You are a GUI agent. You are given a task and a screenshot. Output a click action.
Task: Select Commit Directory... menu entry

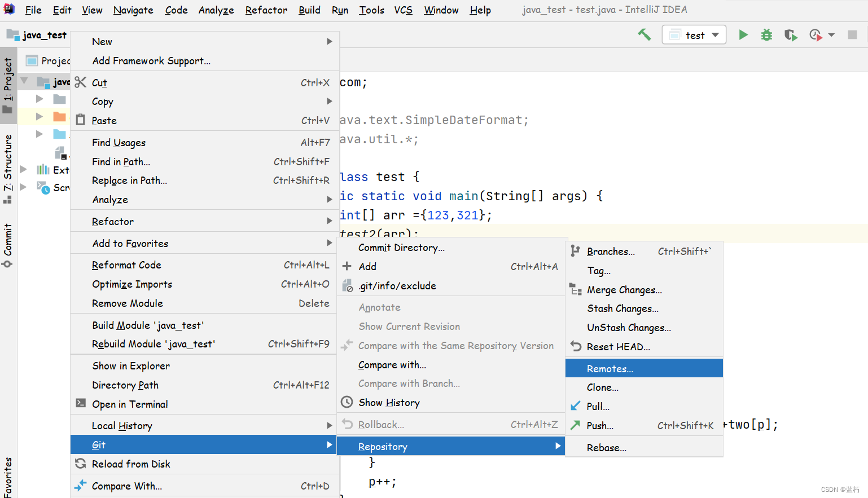[x=451, y=248]
